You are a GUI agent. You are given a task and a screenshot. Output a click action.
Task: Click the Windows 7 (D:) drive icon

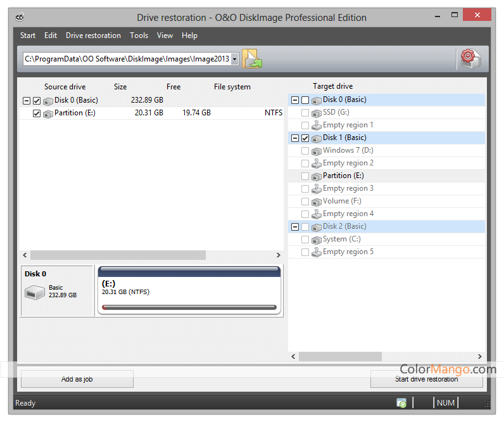click(316, 151)
